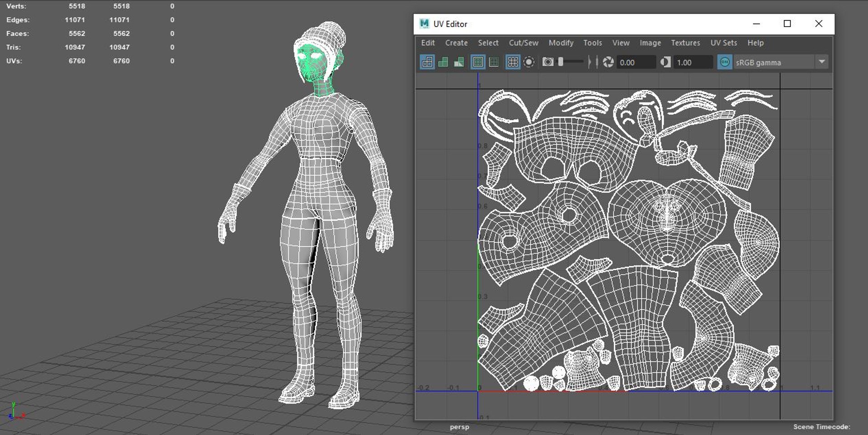
Task: Click the 'persp' camera label
Action: (x=459, y=427)
